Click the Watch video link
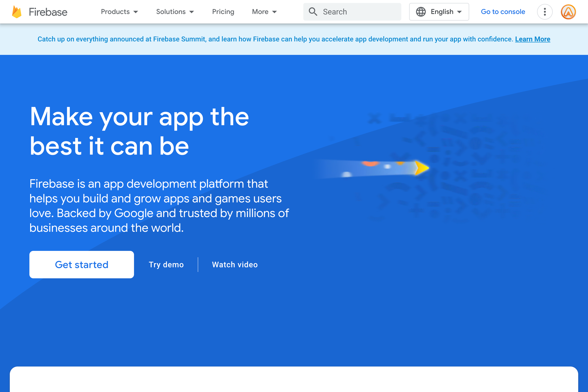 235,265
